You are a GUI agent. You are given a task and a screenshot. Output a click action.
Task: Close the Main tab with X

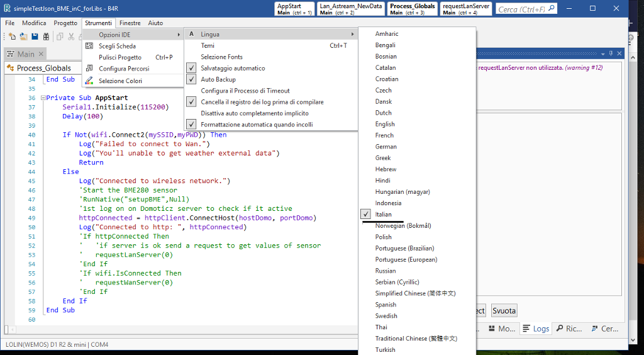[x=40, y=54]
